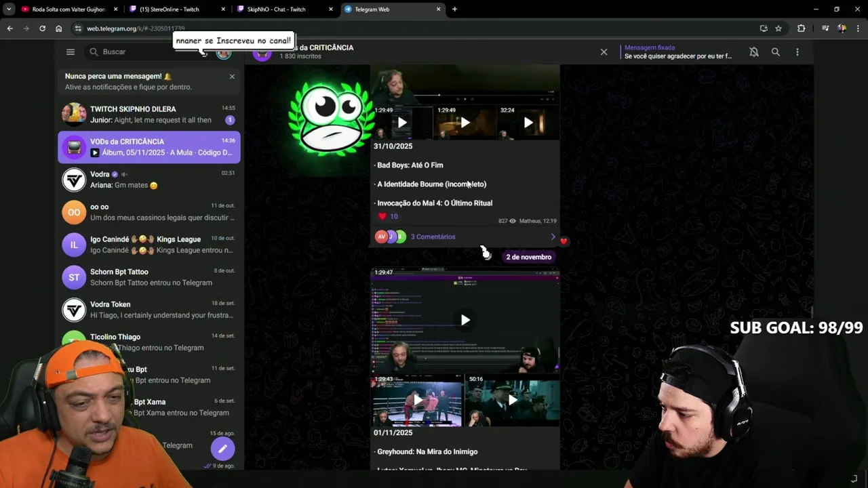The width and height of the screenshot is (868, 488).
Task: Switch to the 'Roda Solta com Valter Guijhon' tab
Action: [x=68, y=9]
